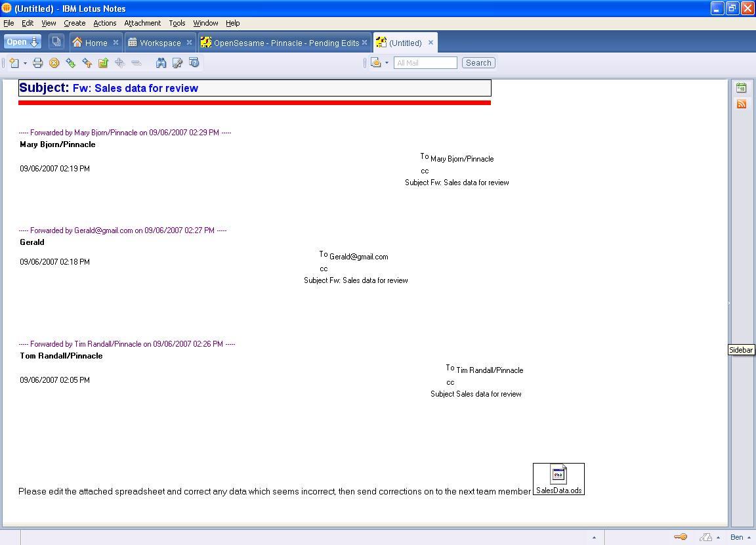Expand the search scope dropdown arrow

387,63
